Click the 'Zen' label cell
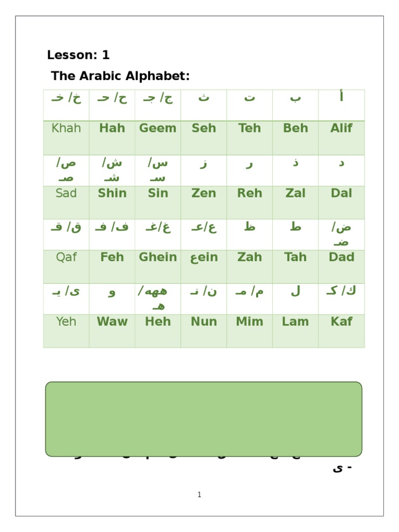Viewport: 399px width, 532px height. click(204, 193)
